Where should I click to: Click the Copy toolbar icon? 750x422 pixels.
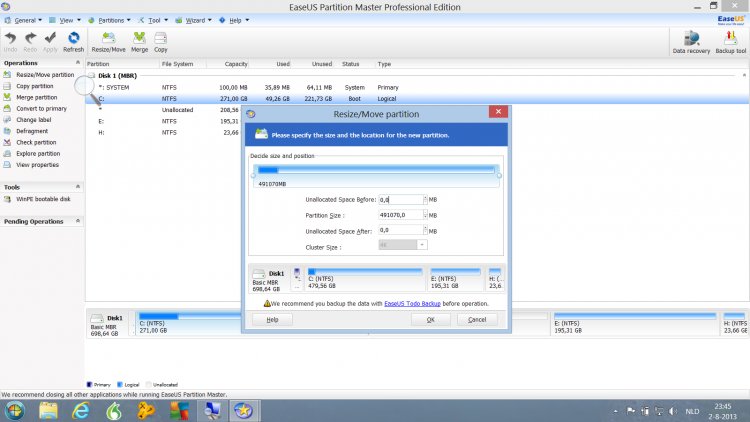pyautogui.click(x=161, y=42)
